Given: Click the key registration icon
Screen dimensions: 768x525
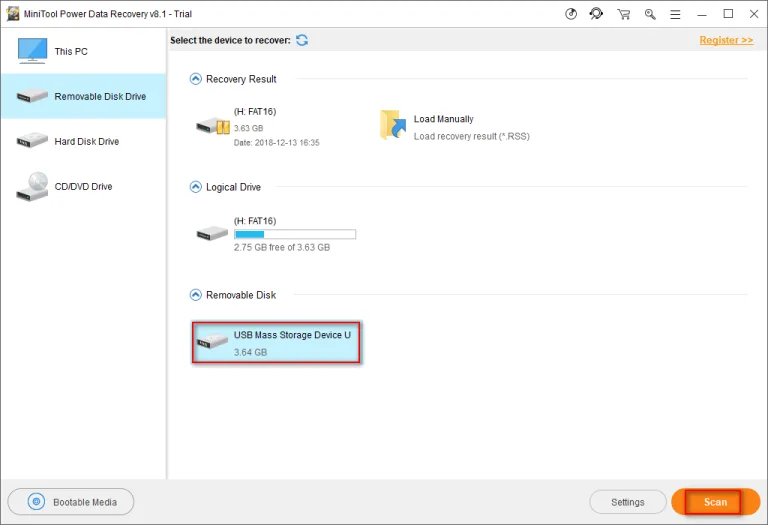Looking at the screenshot, I should [650, 14].
